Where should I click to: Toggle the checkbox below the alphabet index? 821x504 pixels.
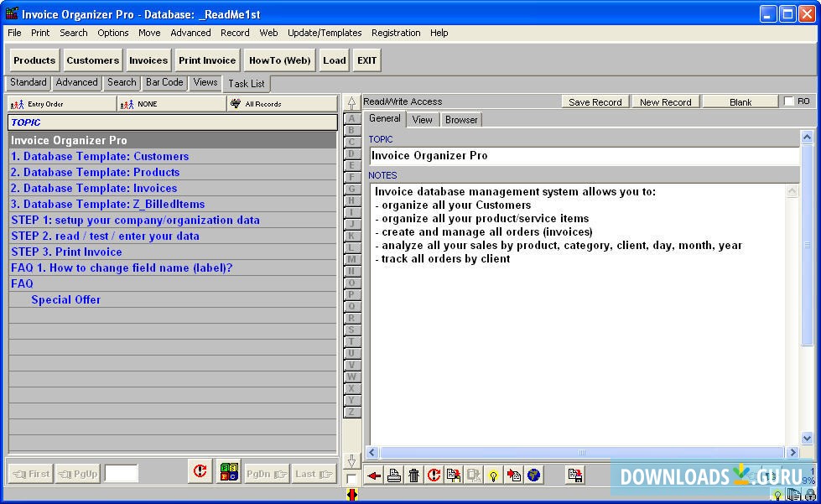351,479
